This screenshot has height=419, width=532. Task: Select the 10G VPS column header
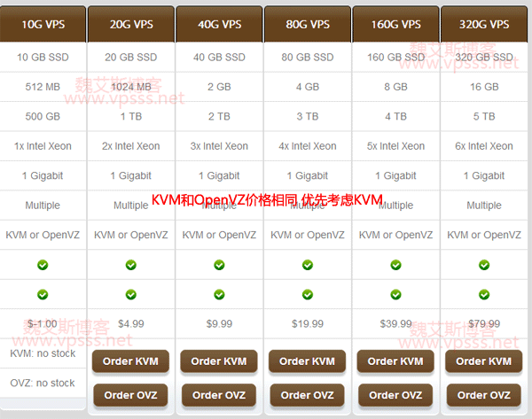43,24
